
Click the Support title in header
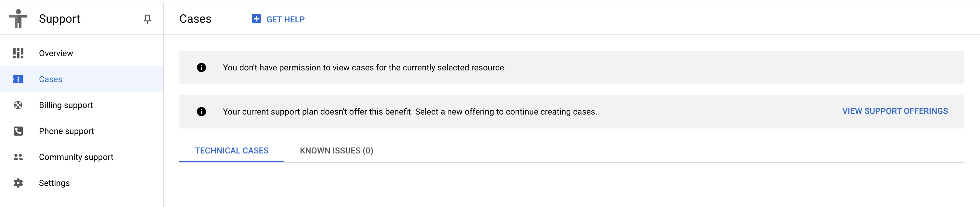59,19
